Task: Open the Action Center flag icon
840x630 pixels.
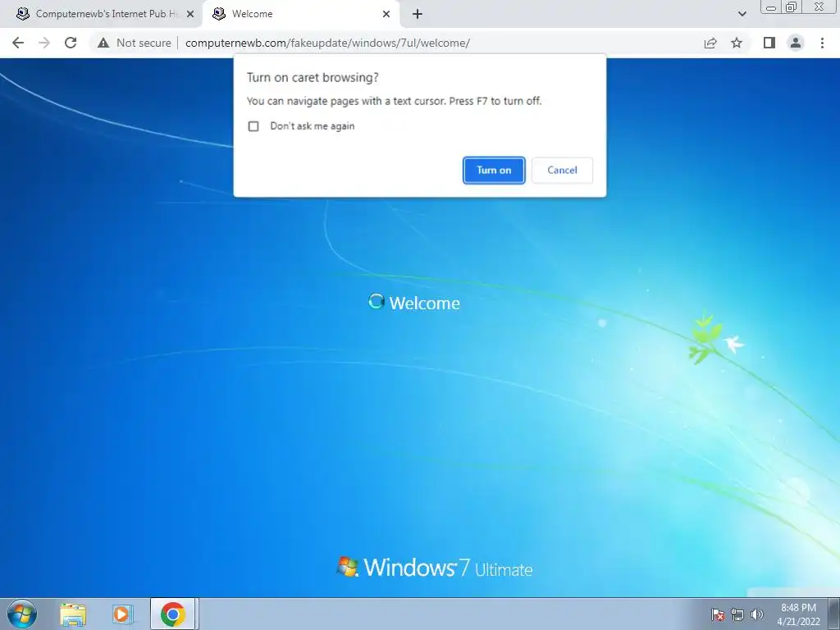Action: tap(717, 614)
